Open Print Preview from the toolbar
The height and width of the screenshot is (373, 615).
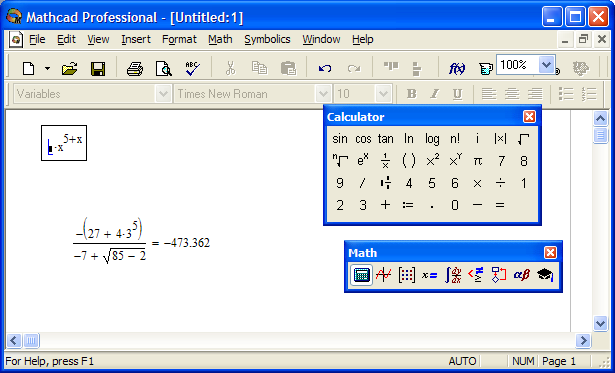point(163,69)
